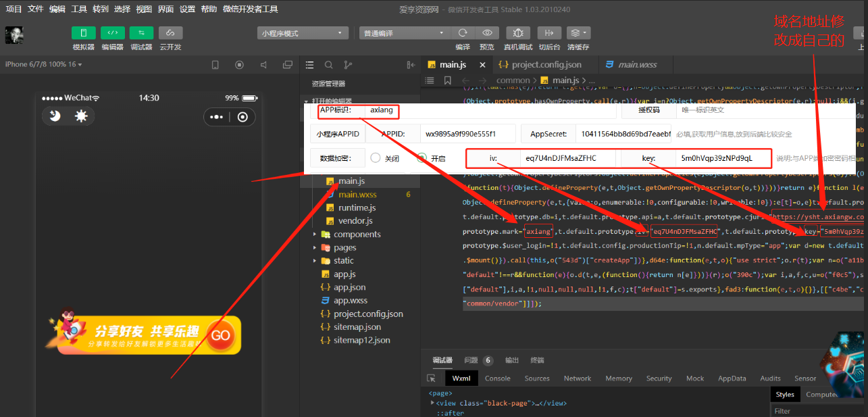This screenshot has height=417, width=868.
Task: Click the sun icon in simulator
Action: [81, 116]
